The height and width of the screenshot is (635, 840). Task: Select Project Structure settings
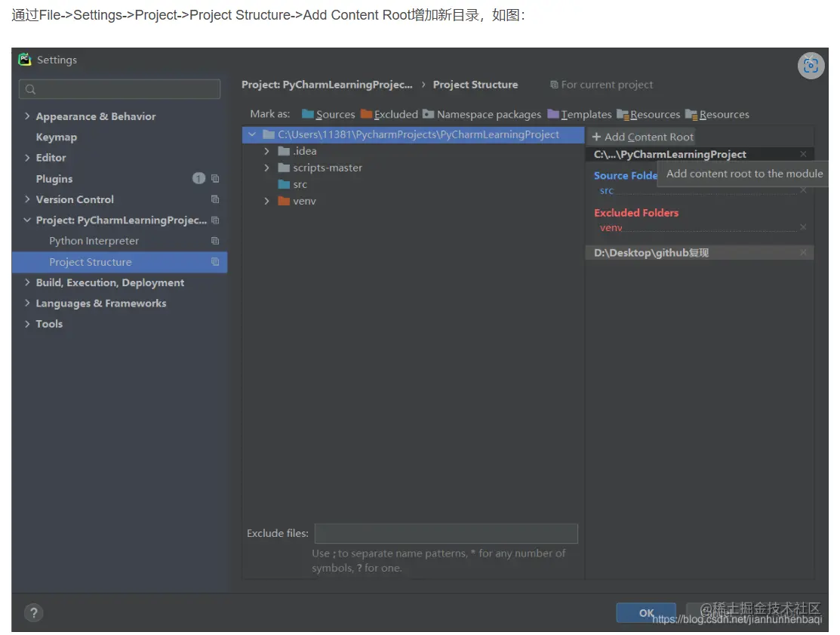point(119,262)
